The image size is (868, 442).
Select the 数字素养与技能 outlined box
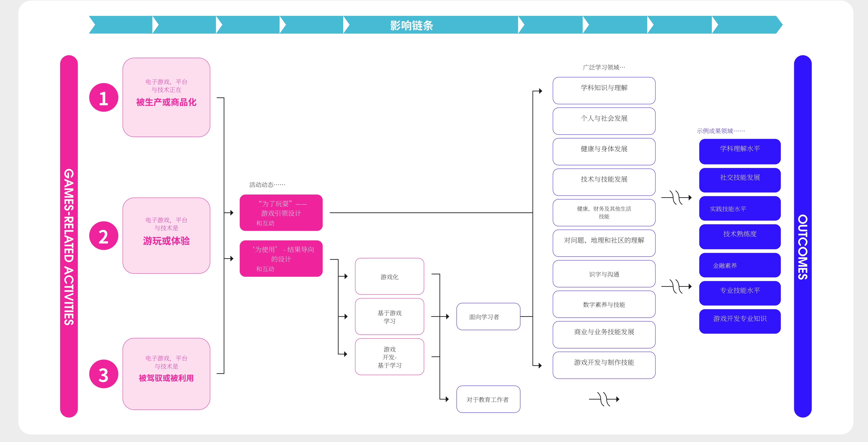[604, 304]
